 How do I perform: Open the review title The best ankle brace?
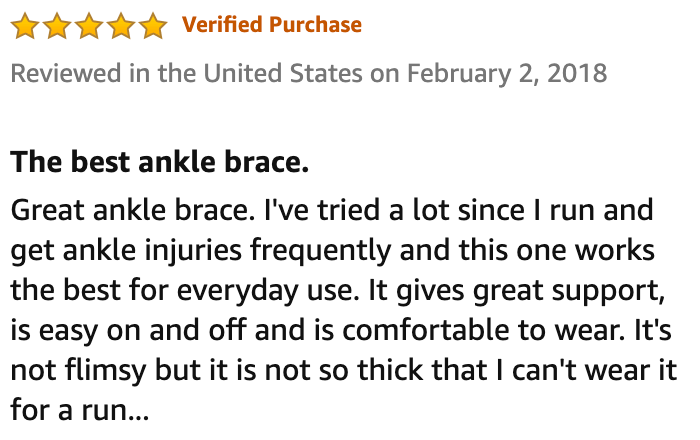[159, 162]
